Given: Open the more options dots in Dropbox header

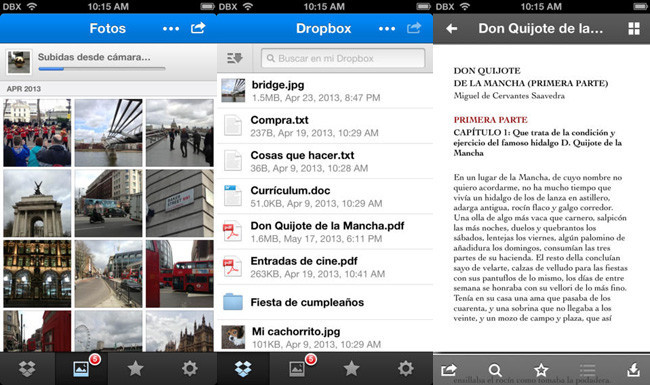Looking at the screenshot, I should click(x=387, y=29).
